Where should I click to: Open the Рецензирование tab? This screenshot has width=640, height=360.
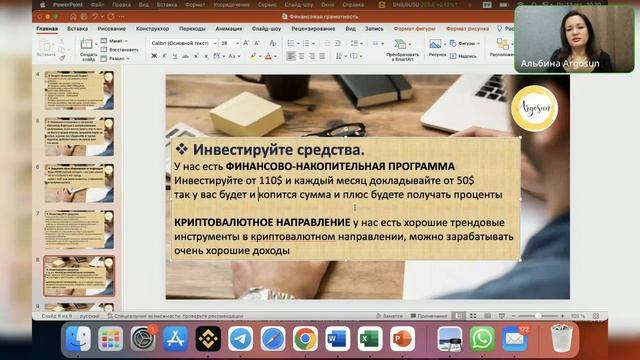pos(313,29)
